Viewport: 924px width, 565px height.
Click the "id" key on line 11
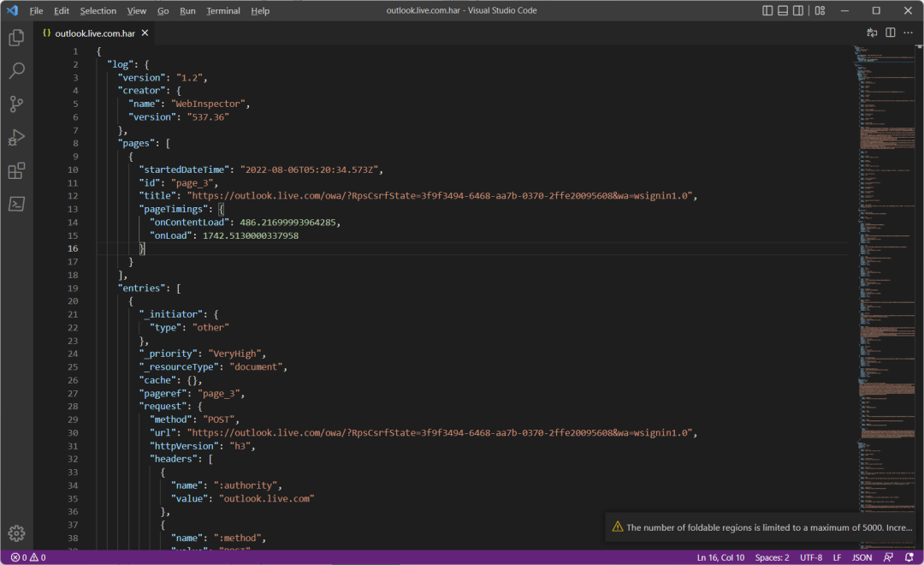coord(150,183)
